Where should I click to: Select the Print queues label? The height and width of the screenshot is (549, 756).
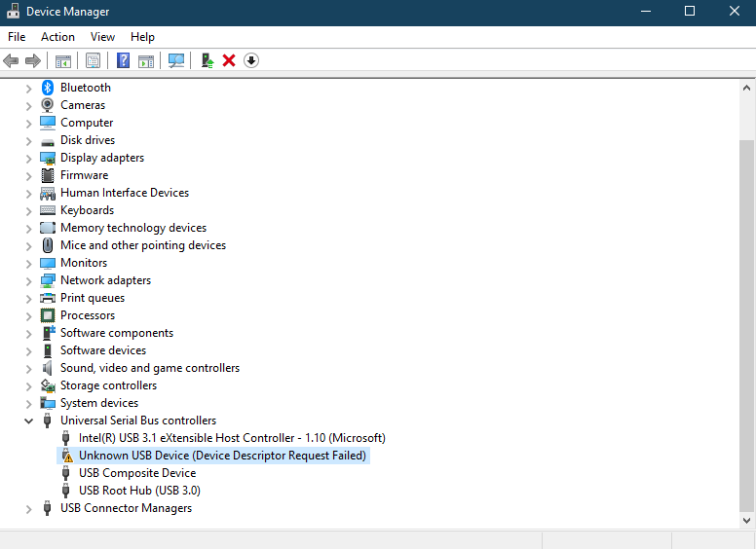93,298
